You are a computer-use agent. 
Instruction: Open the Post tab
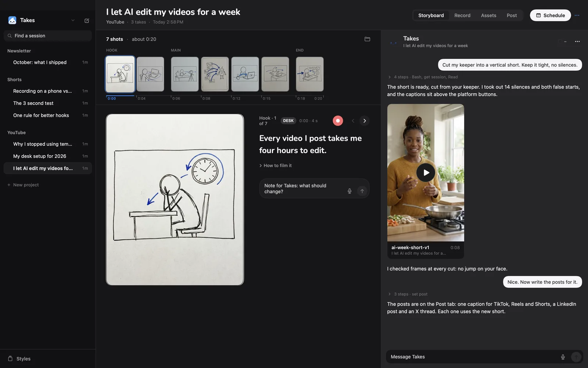(512, 15)
